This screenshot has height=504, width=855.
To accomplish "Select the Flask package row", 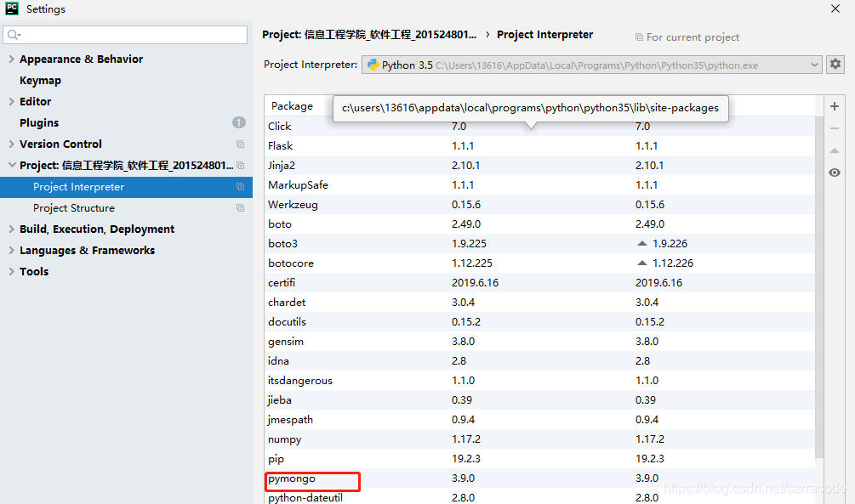I will [540, 146].
